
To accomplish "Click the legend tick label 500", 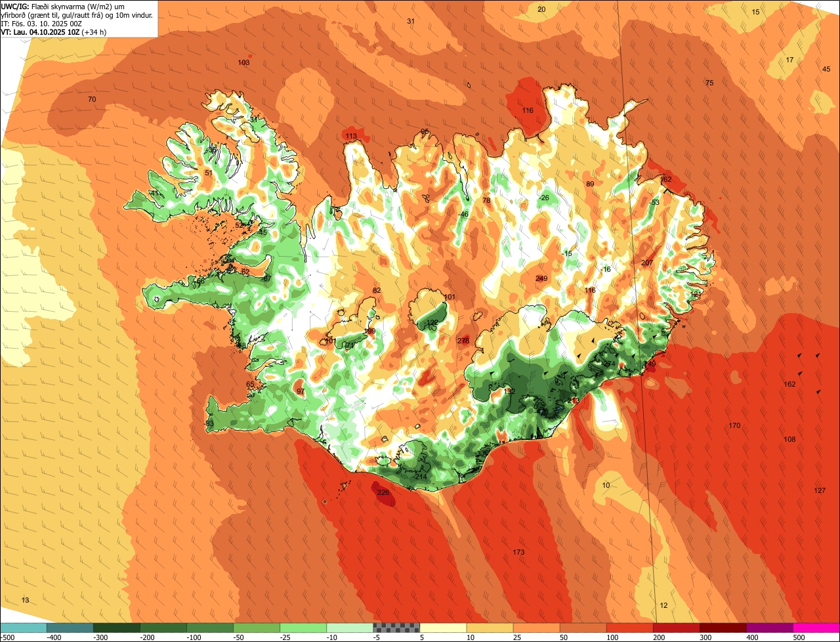I will click(x=799, y=637).
